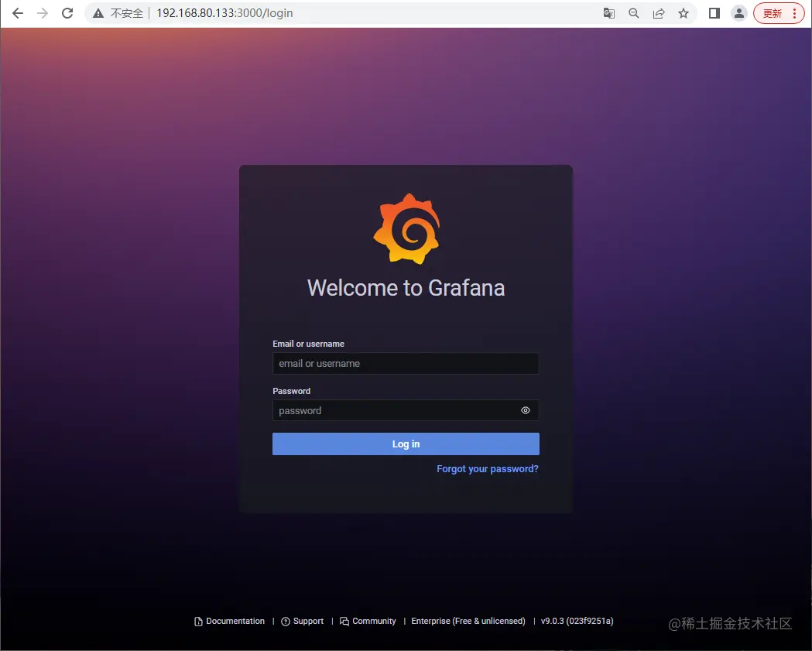This screenshot has height=651, width=812.
Task: Open the Forgot your password link
Action: 488,468
